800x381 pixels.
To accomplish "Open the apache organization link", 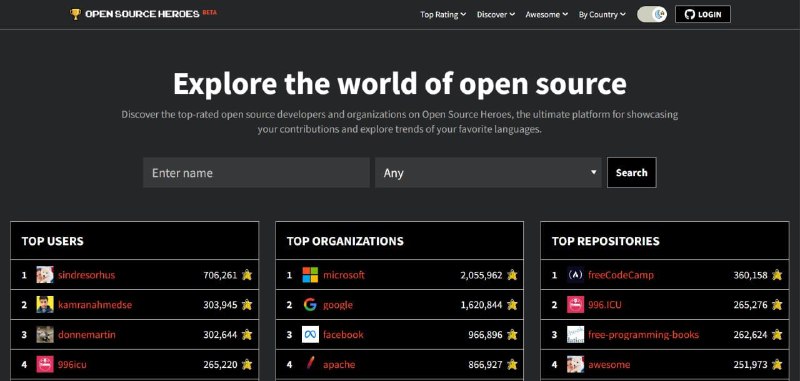I will coord(339,365).
